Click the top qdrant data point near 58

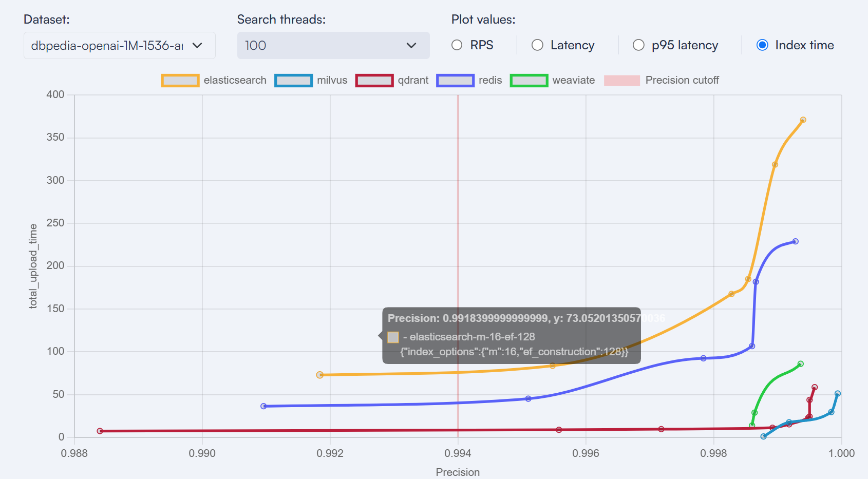click(x=815, y=388)
